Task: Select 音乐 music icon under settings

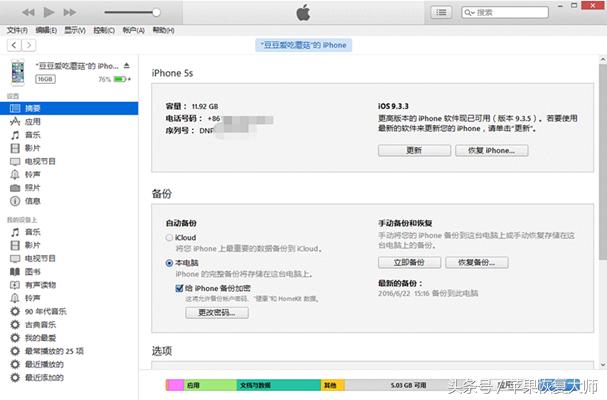Action: (x=15, y=135)
